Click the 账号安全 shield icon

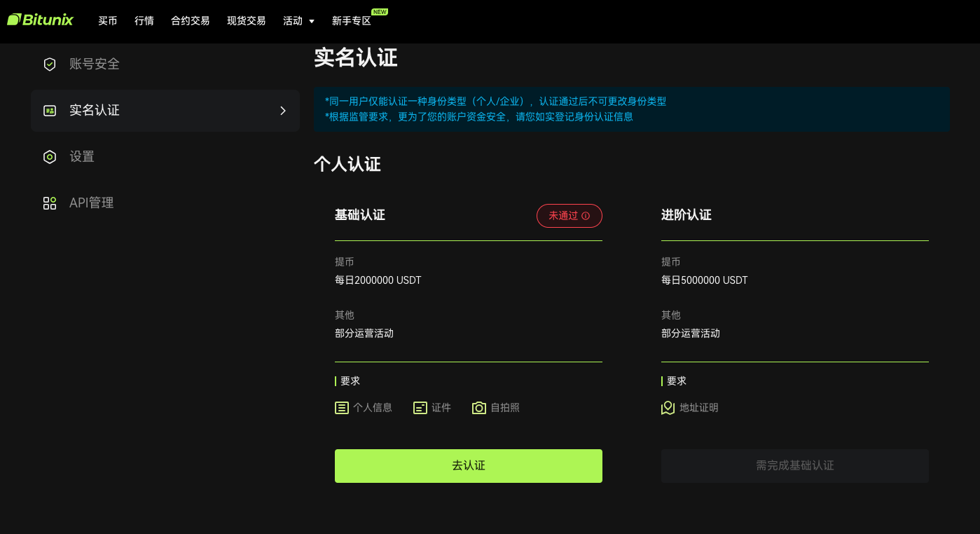[50, 64]
